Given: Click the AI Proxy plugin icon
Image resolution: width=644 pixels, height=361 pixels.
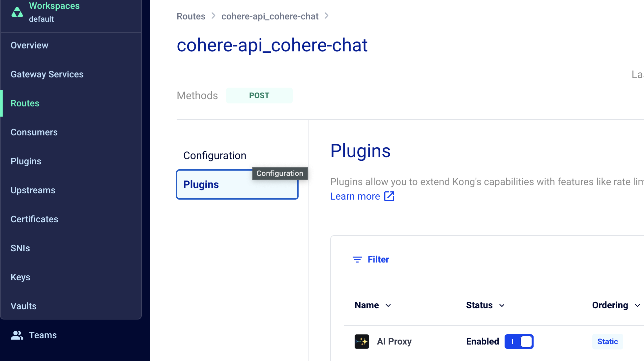Looking at the screenshot, I should click(362, 342).
